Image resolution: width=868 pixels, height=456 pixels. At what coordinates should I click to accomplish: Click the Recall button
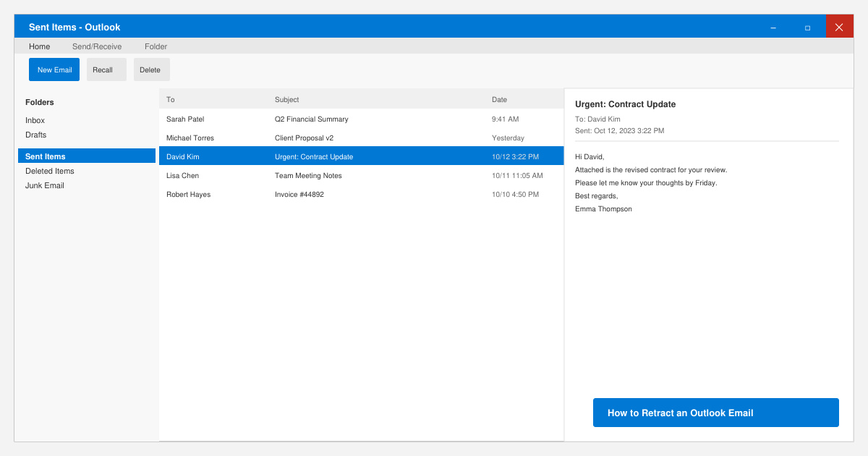(x=106, y=69)
